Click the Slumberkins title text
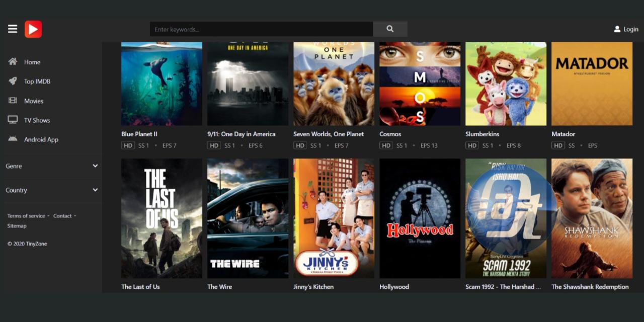The image size is (644, 322). pos(482,134)
